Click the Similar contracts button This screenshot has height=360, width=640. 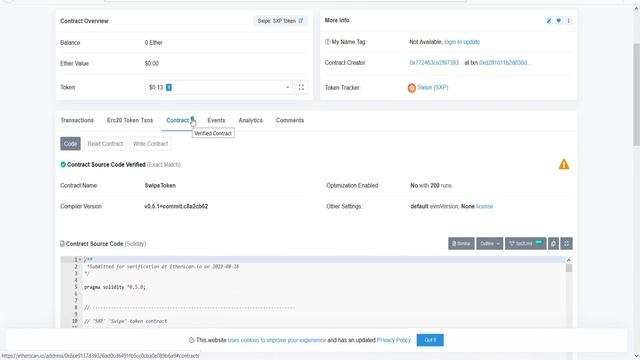point(461,244)
